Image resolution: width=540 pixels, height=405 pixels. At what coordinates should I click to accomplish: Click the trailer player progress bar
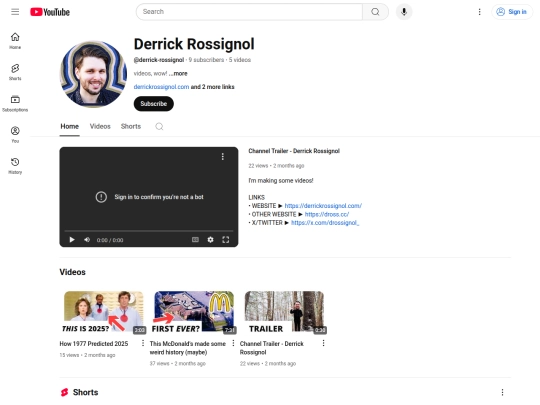[x=149, y=231]
